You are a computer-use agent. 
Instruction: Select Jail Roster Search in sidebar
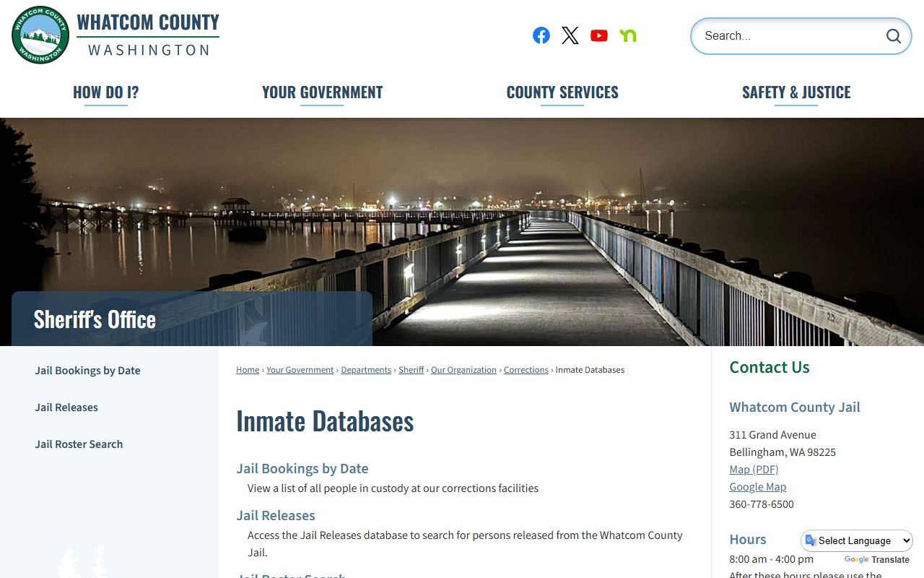point(79,444)
